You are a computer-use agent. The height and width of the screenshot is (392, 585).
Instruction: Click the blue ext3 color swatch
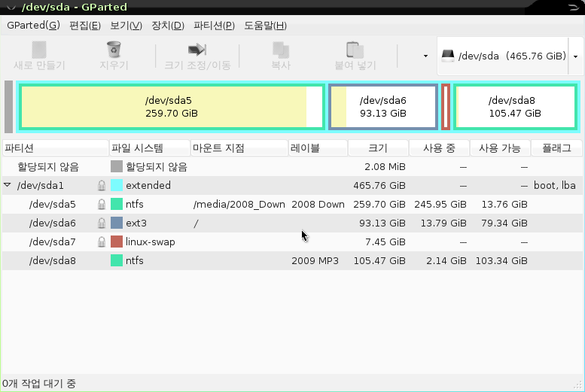(117, 223)
